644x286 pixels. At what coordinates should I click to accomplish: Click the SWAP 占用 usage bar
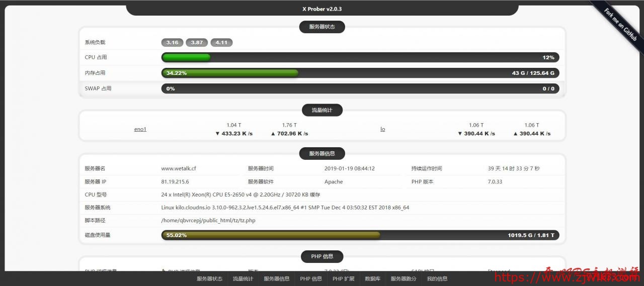click(360, 88)
